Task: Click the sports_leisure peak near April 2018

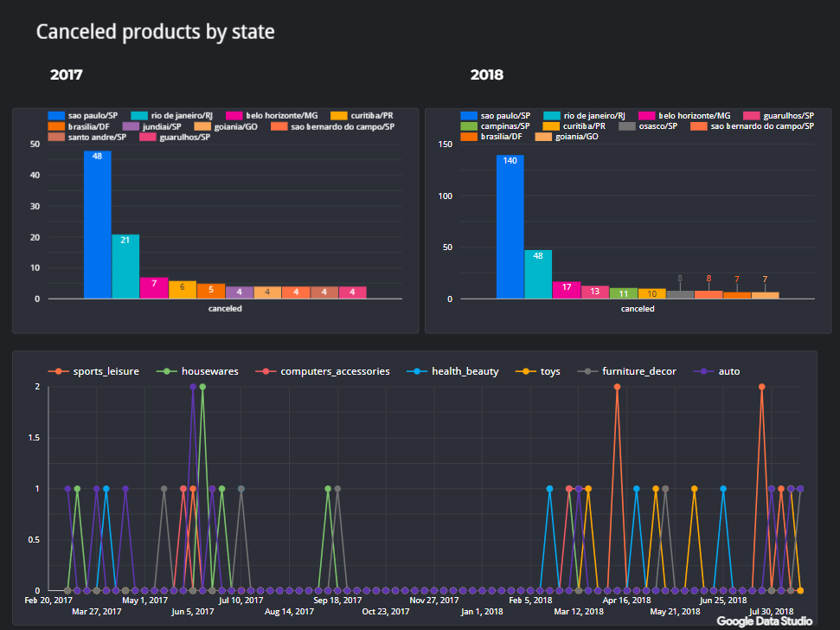Action: 617,387
